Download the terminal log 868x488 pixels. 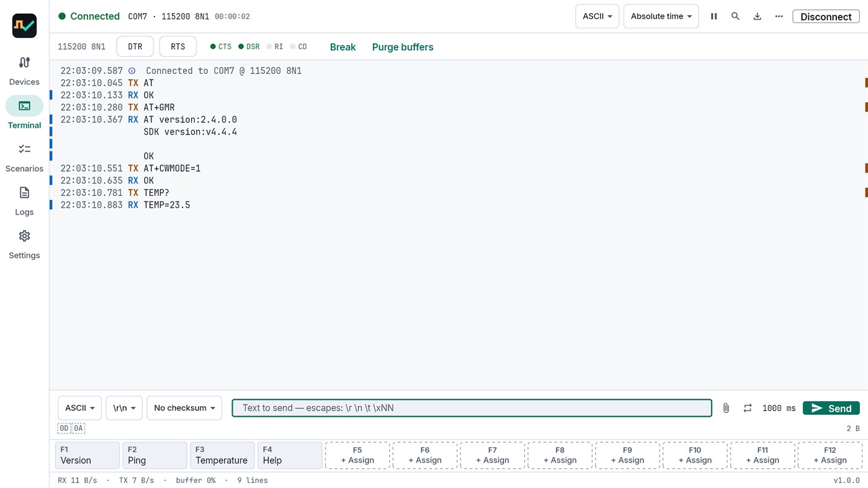click(757, 17)
